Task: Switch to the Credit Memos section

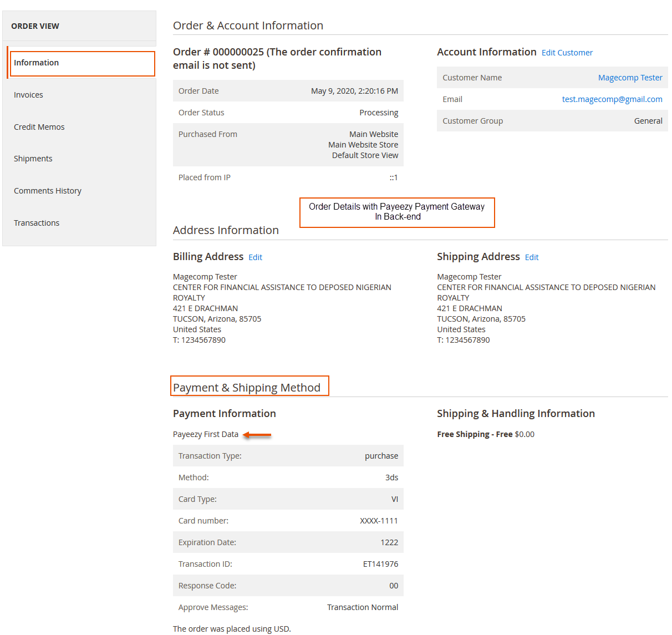Action: tap(39, 126)
